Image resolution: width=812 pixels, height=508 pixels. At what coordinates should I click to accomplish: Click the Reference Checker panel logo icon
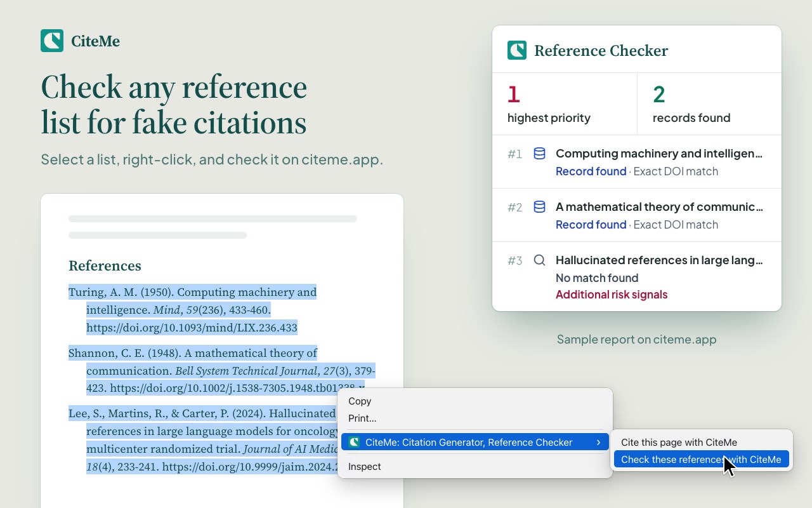pyautogui.click(x=517, y=50)
